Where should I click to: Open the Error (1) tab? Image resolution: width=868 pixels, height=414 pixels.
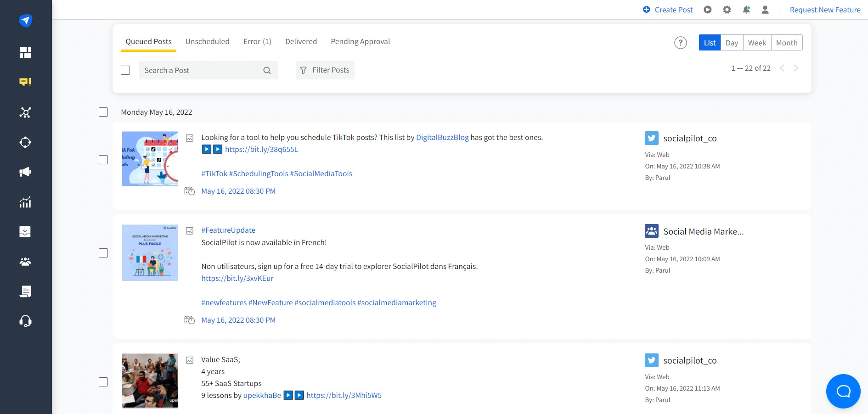[x=257, y=41]
